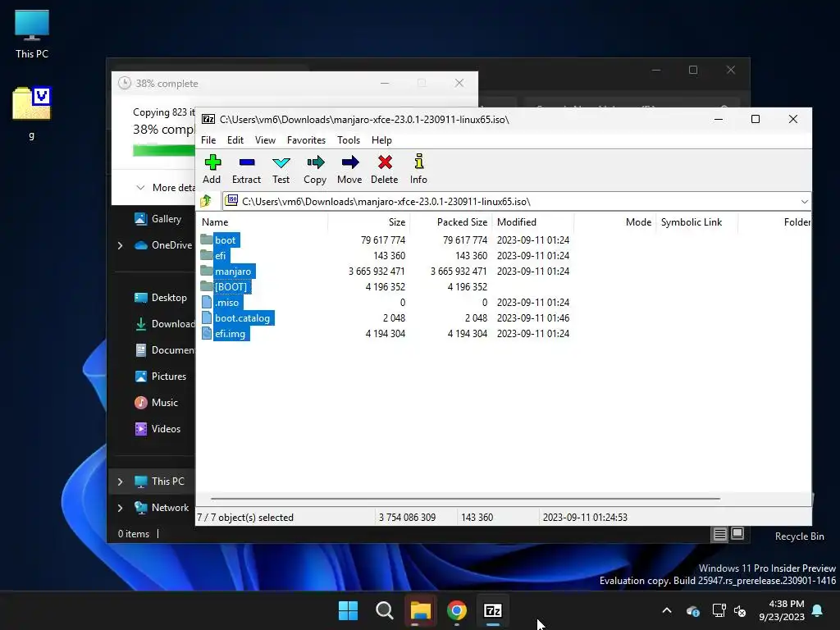Click the red Delete icon
Image resolution: width=840 pixels, height=630 pixels.
[x=384, y=169]
